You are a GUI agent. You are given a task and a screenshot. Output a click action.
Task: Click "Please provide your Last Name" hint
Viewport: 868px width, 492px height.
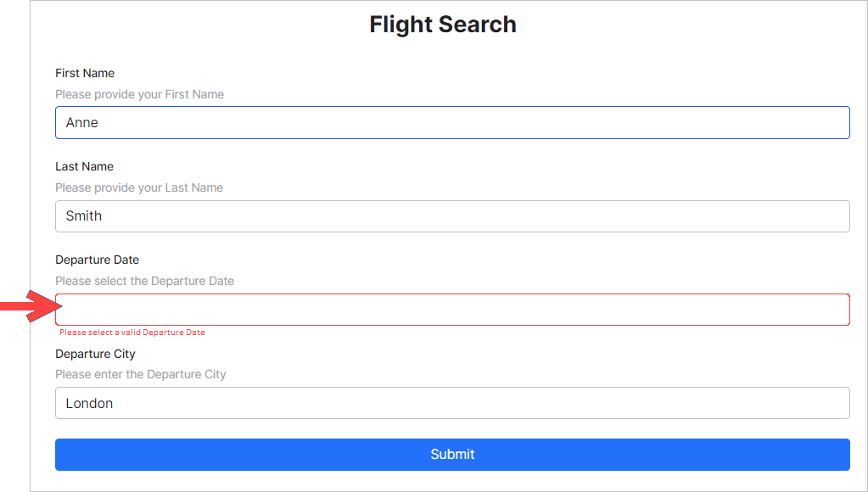[x=139, y=187]
